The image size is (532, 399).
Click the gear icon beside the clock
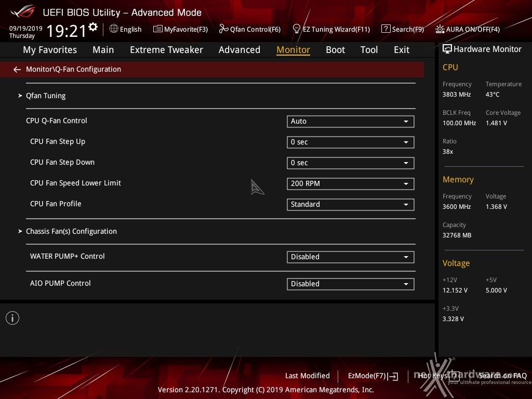coord(92,27)
